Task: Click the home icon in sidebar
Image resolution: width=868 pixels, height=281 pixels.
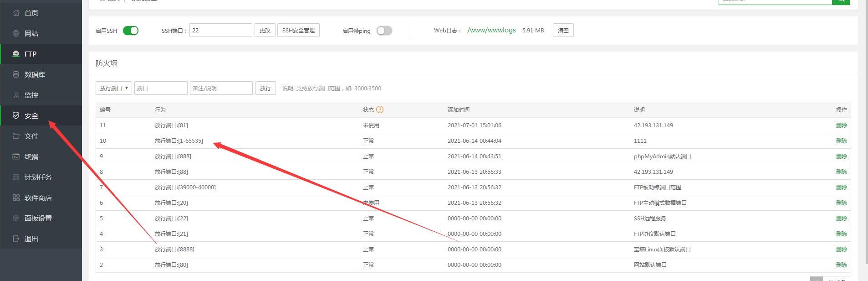Action: 16,13
